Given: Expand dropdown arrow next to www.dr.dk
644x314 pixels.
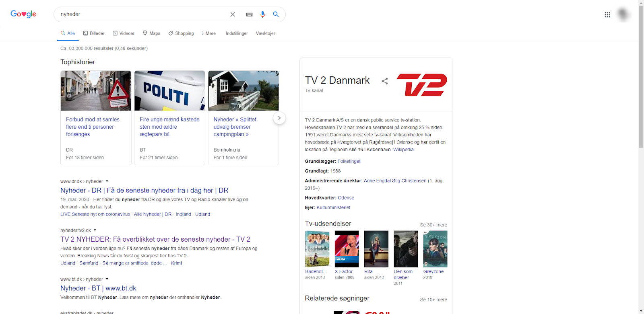Looking at the screenshot, I should click(107, 181).
